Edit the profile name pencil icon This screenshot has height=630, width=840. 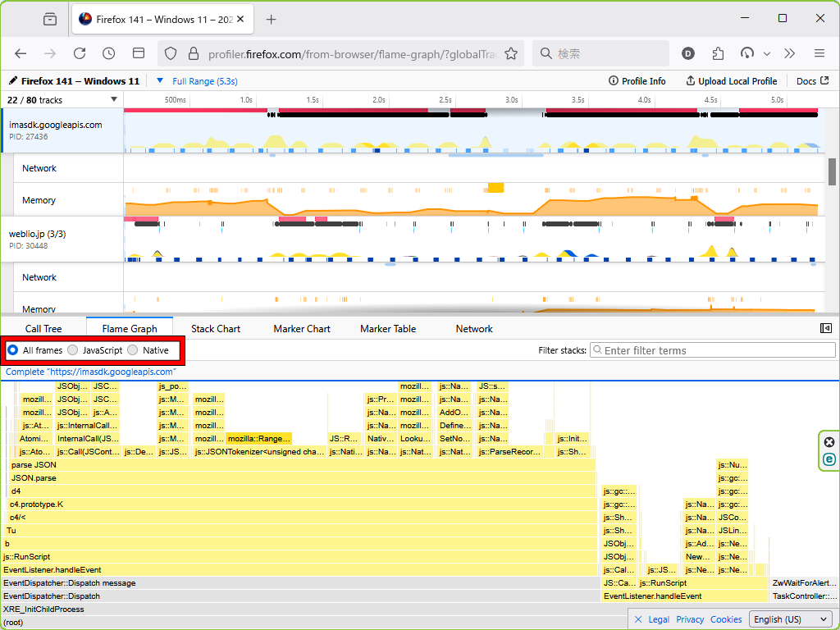[13, 81]
